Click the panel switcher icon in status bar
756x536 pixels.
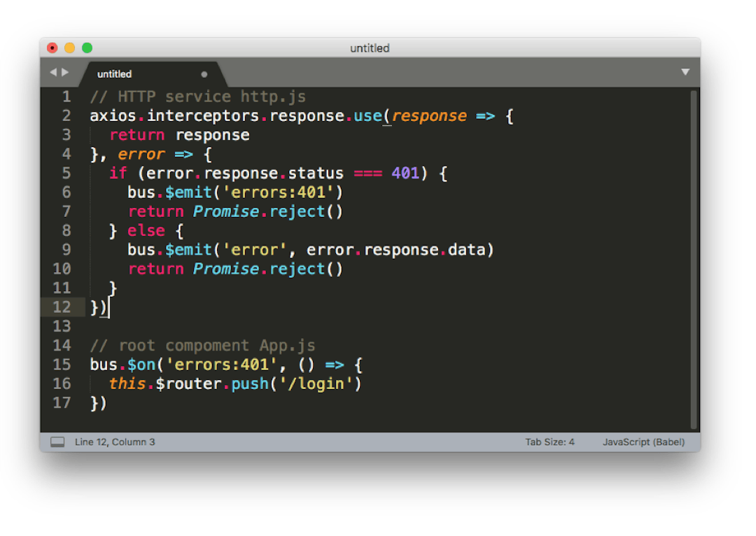point(57,442)
